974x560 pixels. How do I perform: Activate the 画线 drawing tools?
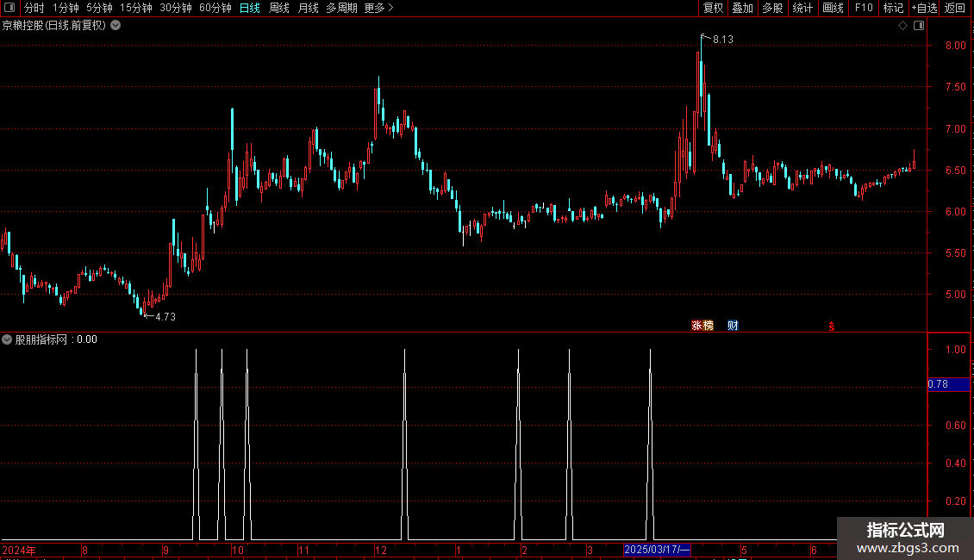click(x=833, y=8)
